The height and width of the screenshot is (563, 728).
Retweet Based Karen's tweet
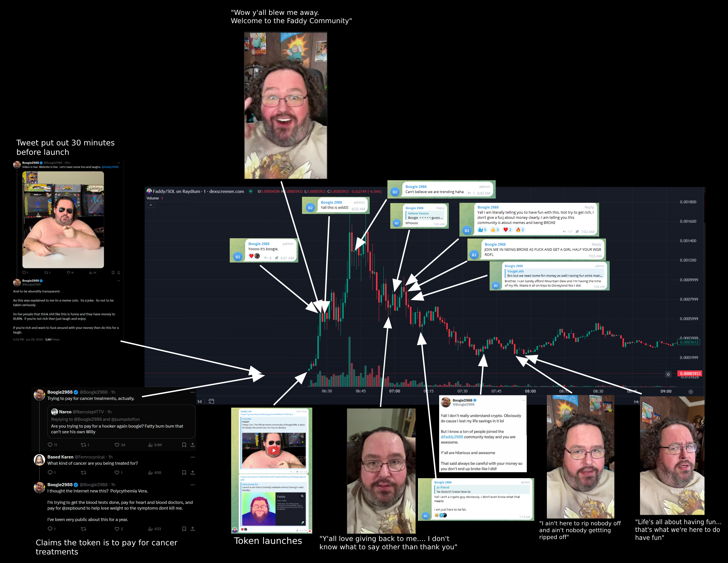[x=84, y=472]
